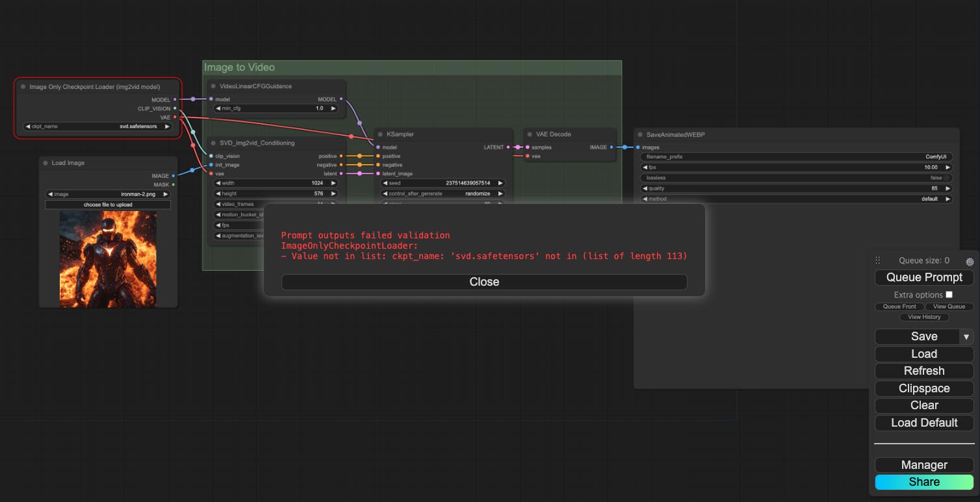Open the image dropdown showing ironman-2.png
The image size is (980, 502).
108,194
